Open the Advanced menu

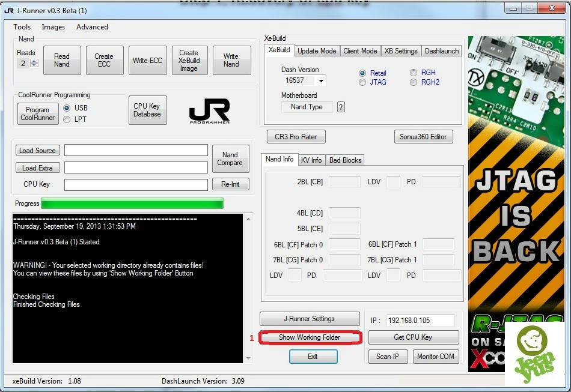tap(92, 27)
